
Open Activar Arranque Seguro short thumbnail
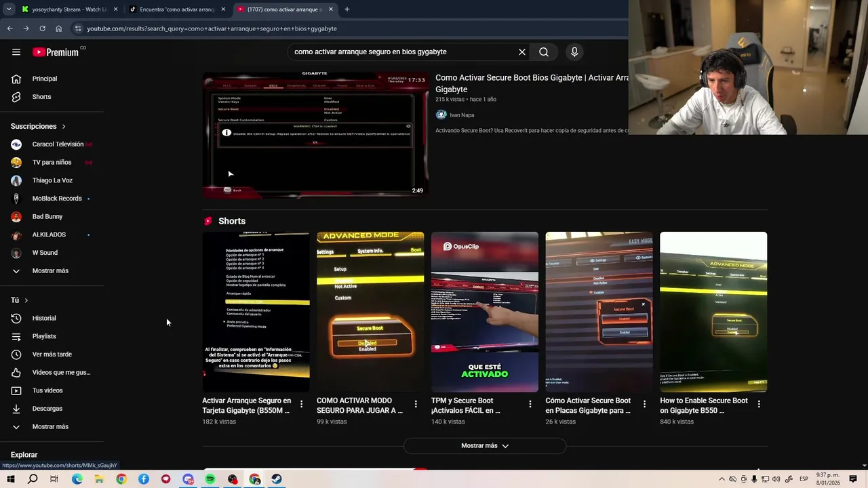[x=256, y=312]
